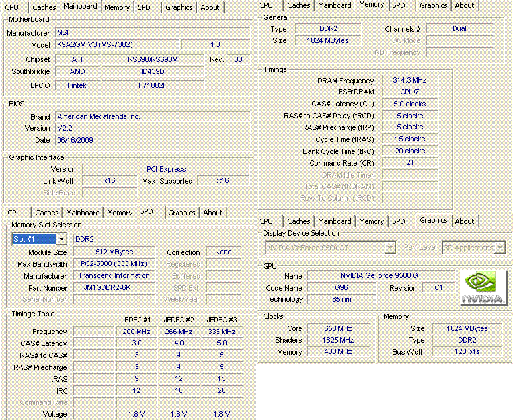Click BIOS date '06/16/2009'
The height and width of the screenshot is (420, 513).
[153, 140]
